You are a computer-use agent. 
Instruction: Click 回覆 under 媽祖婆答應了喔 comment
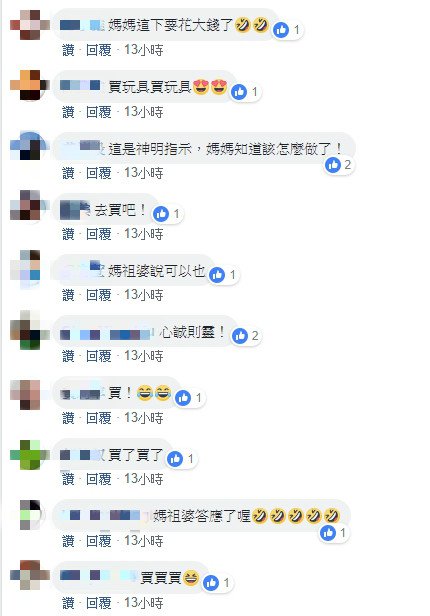coord(99,541)
